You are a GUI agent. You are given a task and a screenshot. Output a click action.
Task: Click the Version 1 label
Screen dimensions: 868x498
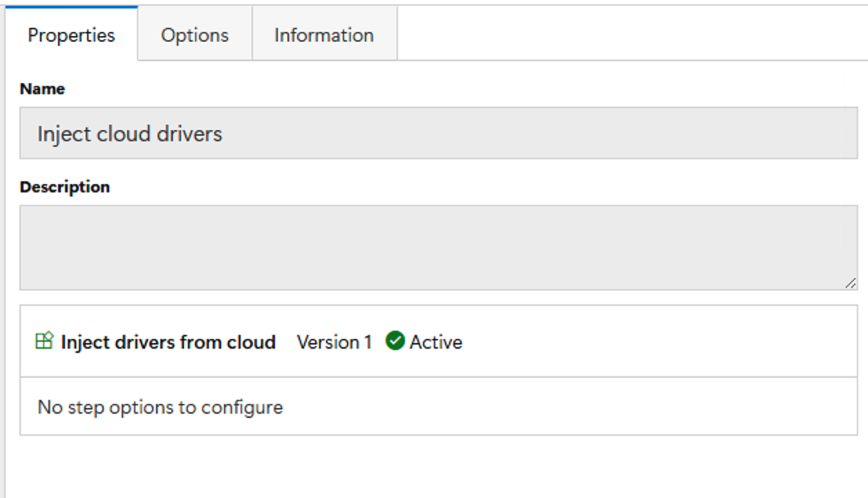[x=334, y=342]
